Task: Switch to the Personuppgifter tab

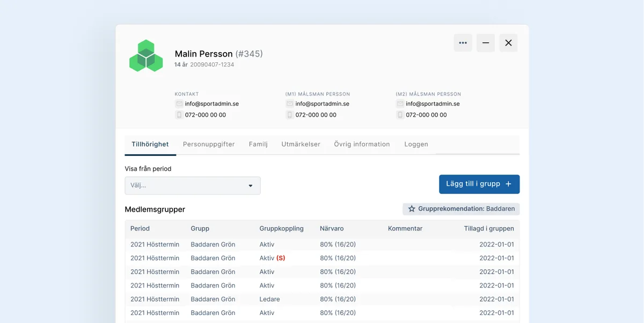Action: pyautogui.click(x=209, y=144)
